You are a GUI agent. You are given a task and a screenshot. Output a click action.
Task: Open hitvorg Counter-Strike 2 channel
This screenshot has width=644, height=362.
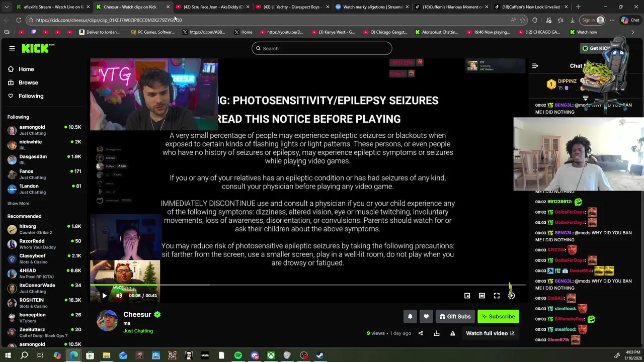click(x=44, y=229)
